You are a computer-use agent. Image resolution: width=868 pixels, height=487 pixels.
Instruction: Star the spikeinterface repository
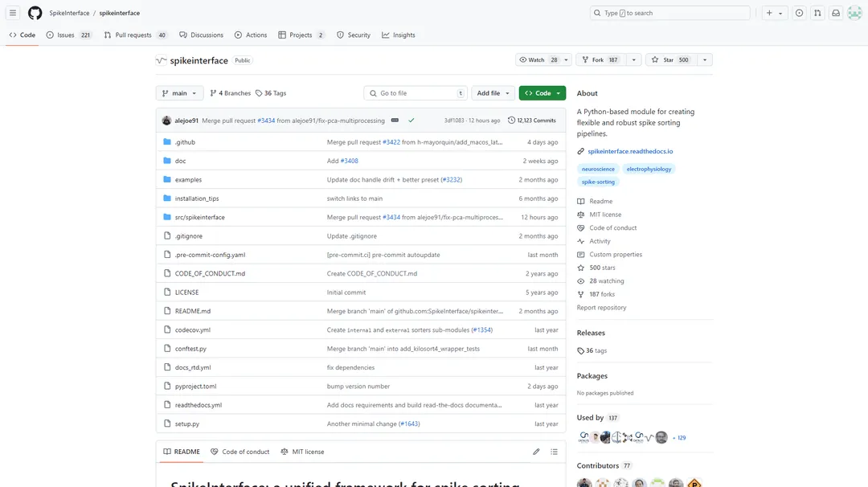click(671, 59)
